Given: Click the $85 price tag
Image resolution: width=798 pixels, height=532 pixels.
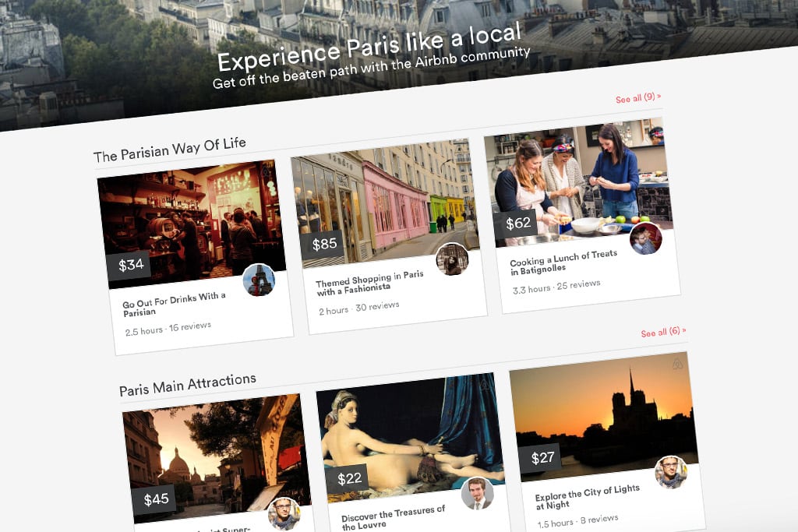Looking at the screenshot, I should (323, 244).
